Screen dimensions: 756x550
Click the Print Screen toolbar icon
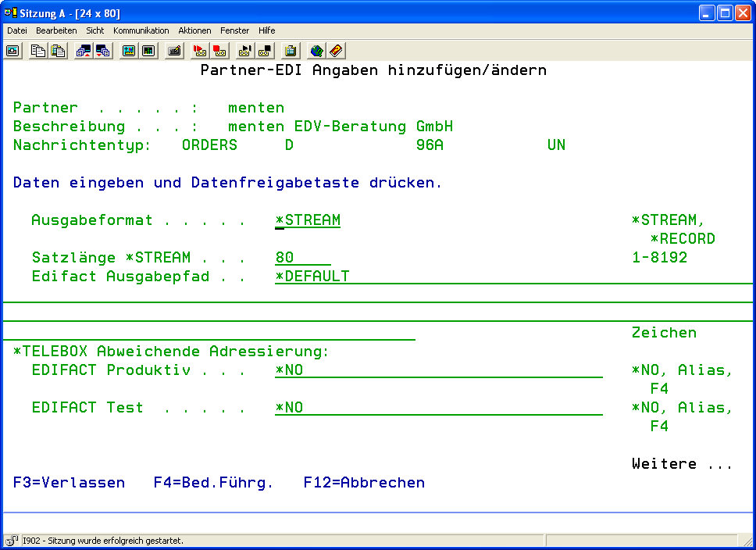click(13, 51)
